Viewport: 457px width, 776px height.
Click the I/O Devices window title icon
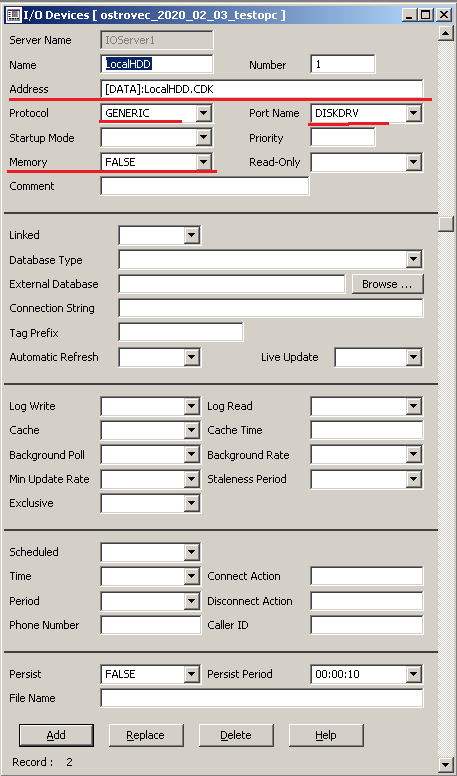12,15
